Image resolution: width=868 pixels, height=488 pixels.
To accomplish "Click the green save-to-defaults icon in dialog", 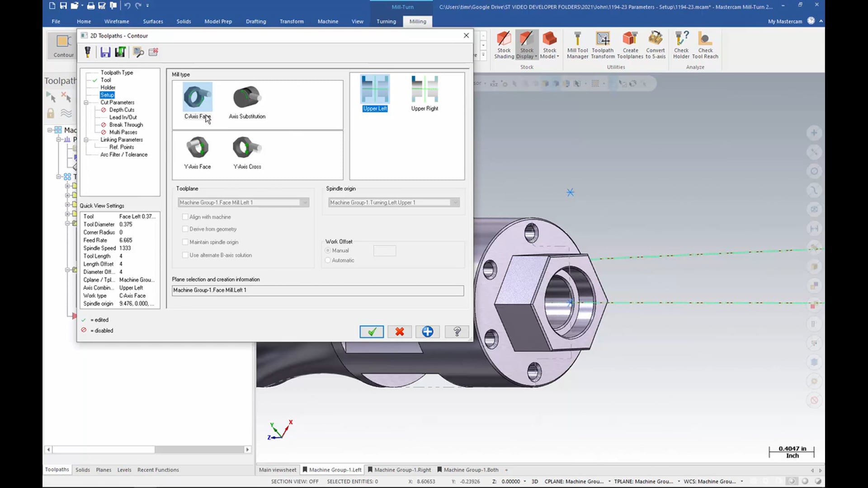I will (x=120, y=52).
